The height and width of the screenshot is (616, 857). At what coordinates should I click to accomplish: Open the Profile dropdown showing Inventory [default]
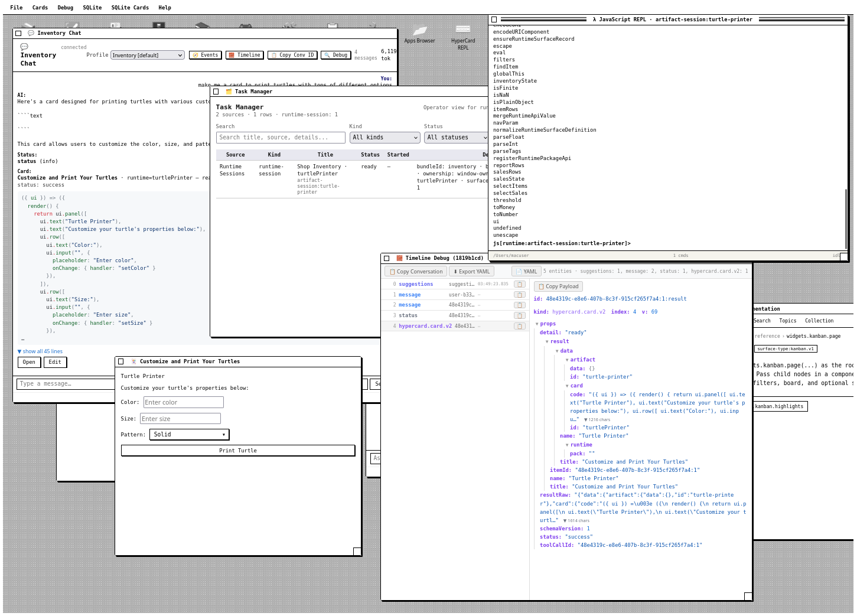(x=148, y=55)
